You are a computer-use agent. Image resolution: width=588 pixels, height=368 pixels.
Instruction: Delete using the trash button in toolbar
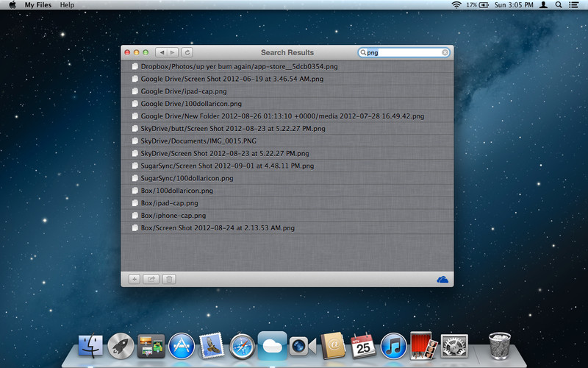(x=169, y=279)
